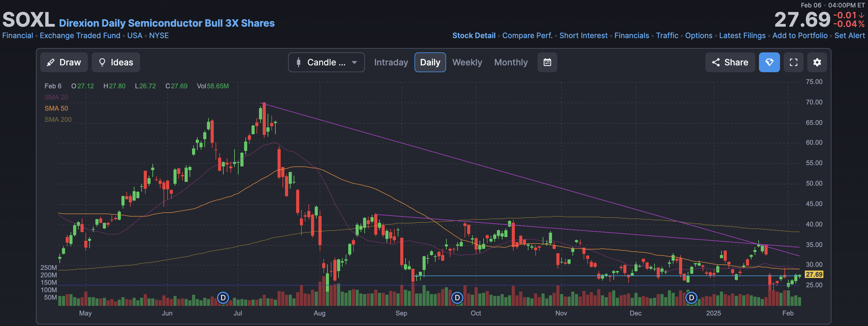Open Latest Filings link

pyautogui.click(x=742, y=35)
